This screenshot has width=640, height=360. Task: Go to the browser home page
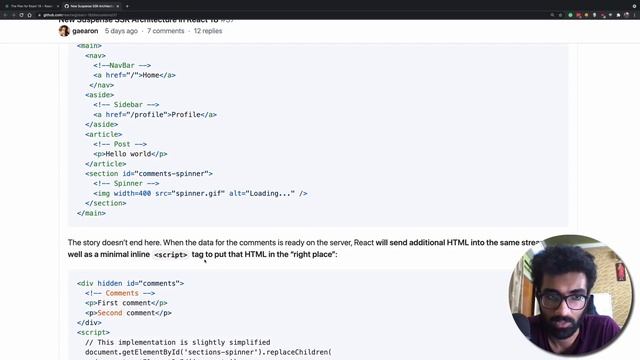point(29,15)
